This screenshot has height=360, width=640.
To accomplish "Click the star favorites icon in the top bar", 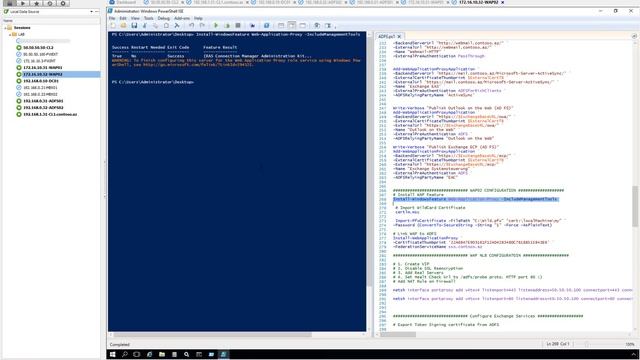I will pos(36,3).
